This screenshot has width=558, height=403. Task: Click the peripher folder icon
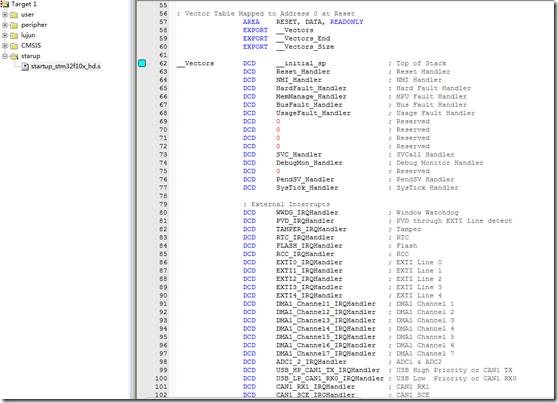[14, 25]
